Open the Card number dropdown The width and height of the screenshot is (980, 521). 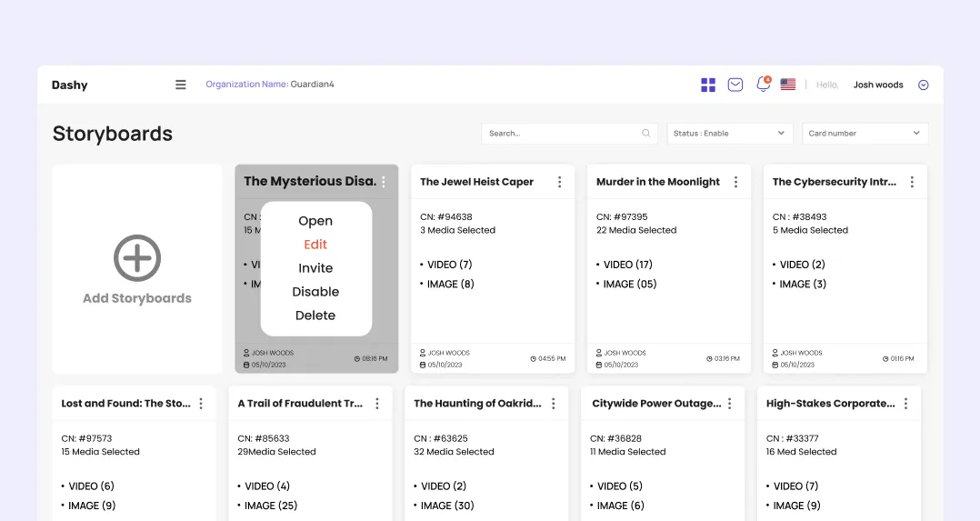(x=865, y=134)
